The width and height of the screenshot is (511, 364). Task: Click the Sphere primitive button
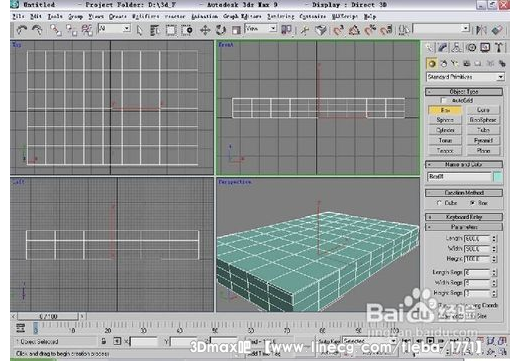pos(445,120)
